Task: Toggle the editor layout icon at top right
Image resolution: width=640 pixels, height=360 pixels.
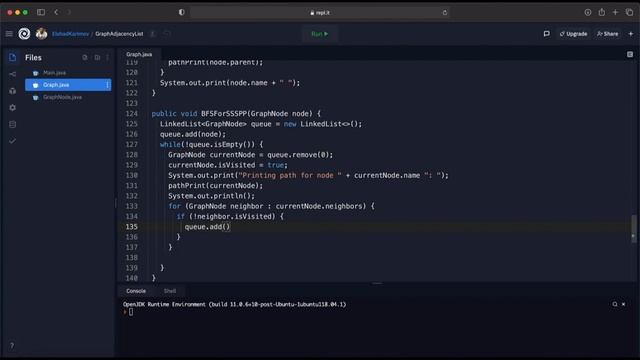Action: pyautogui.click(x=630, y=54)
